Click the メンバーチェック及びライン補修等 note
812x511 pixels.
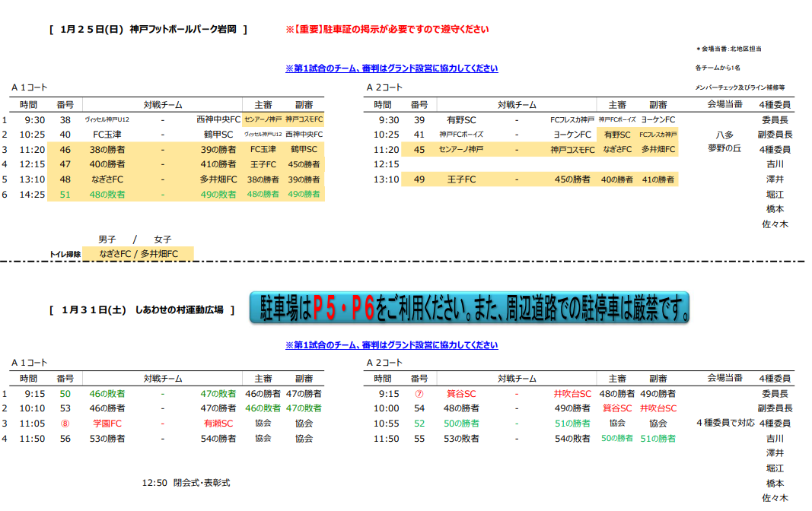[x=739, y=87]
